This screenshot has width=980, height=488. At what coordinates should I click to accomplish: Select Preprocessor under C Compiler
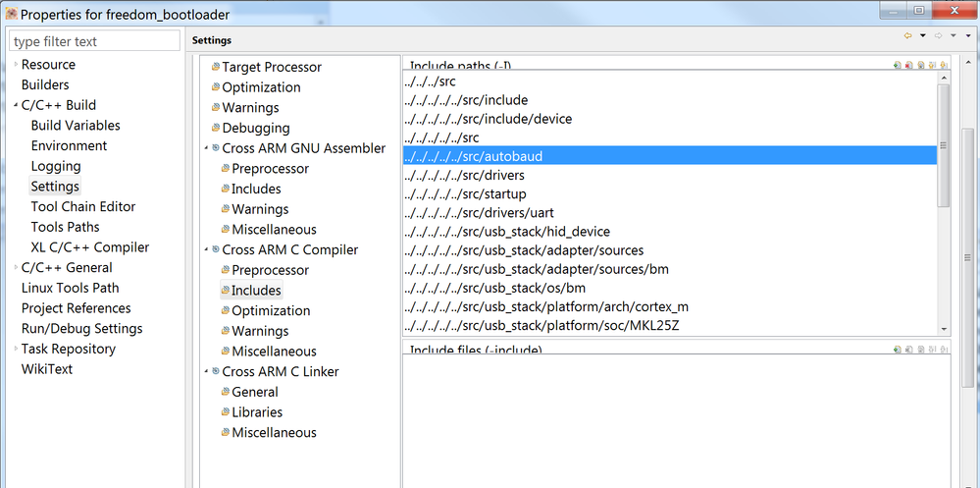coord(270,270)
